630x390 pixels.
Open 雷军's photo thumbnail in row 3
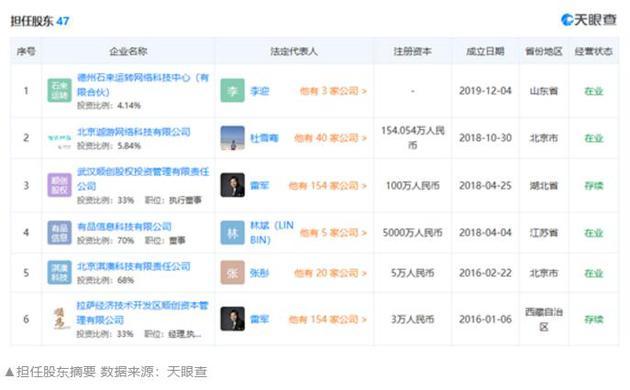(x=232, y=185)
